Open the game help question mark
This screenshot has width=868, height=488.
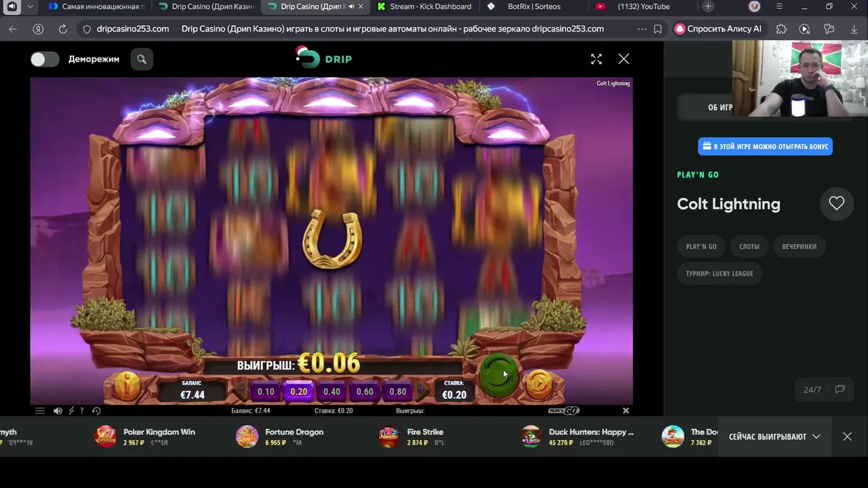(81, 411)
